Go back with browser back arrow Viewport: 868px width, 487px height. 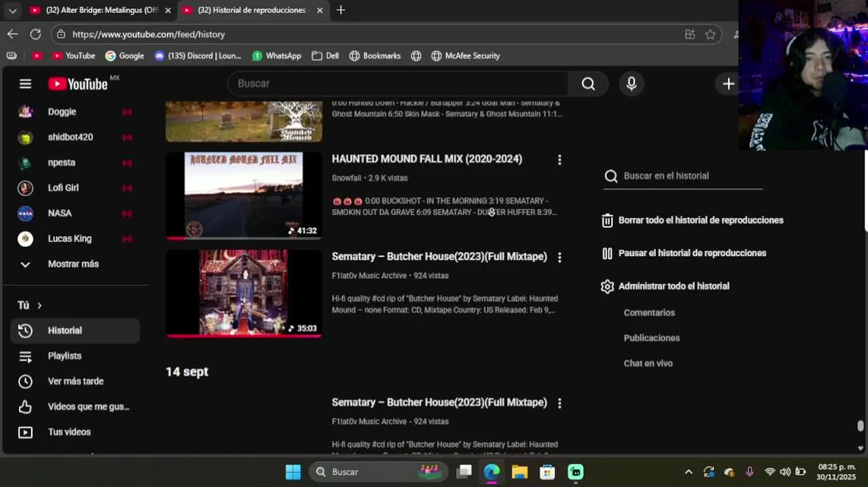[x=13, y=34]
